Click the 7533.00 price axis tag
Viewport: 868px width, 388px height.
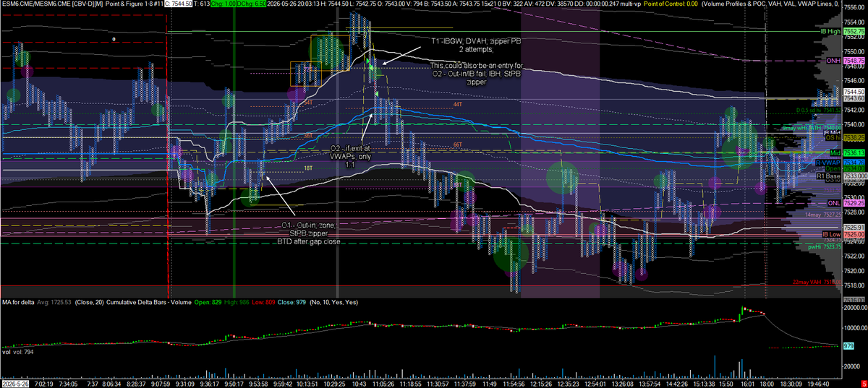pyautogui.click(x=854, y=176)
